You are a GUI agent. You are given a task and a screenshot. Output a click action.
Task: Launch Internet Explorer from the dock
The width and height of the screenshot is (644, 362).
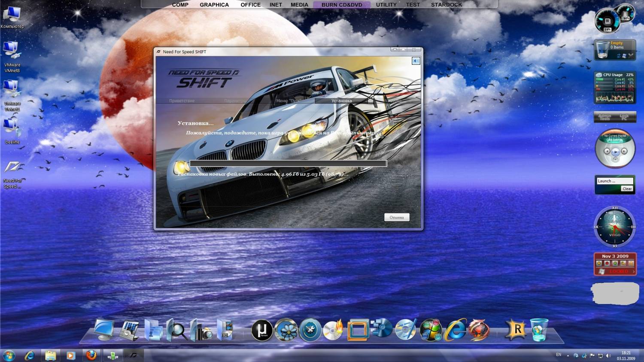tap(455, 330)
